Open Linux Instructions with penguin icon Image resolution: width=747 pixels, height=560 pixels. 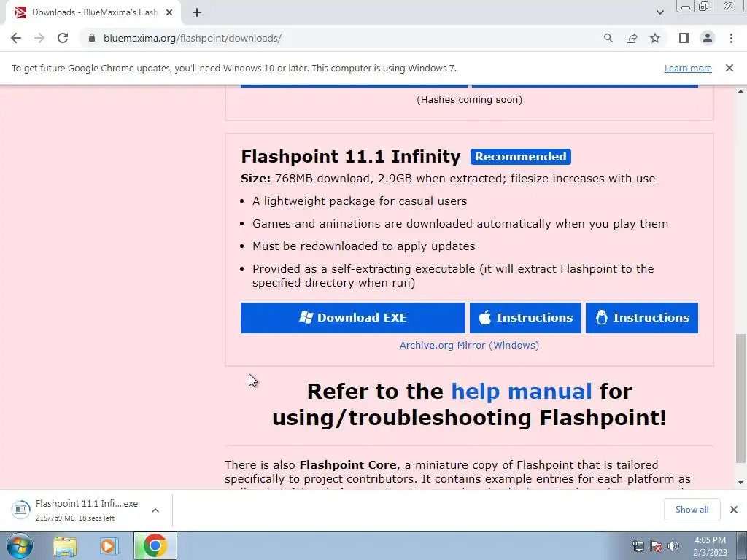click(x=642, y=318)
